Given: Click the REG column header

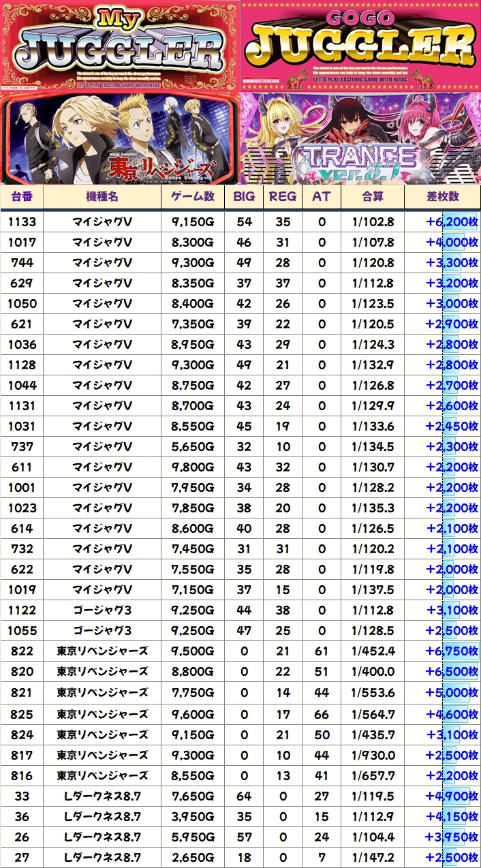Looking at the screenshot, I should (283, 197).
